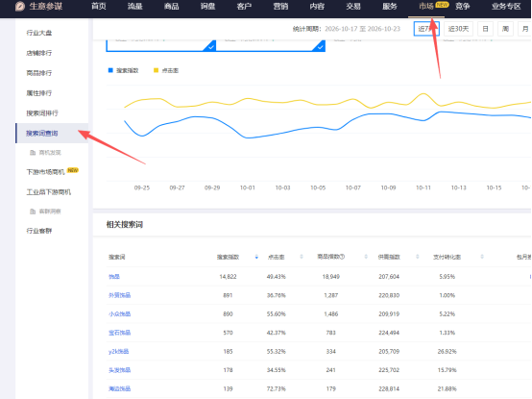This screenshot has width=532, height=399.
Task: Sort table by 商品指数 arrow
Action: coord(366,257)
